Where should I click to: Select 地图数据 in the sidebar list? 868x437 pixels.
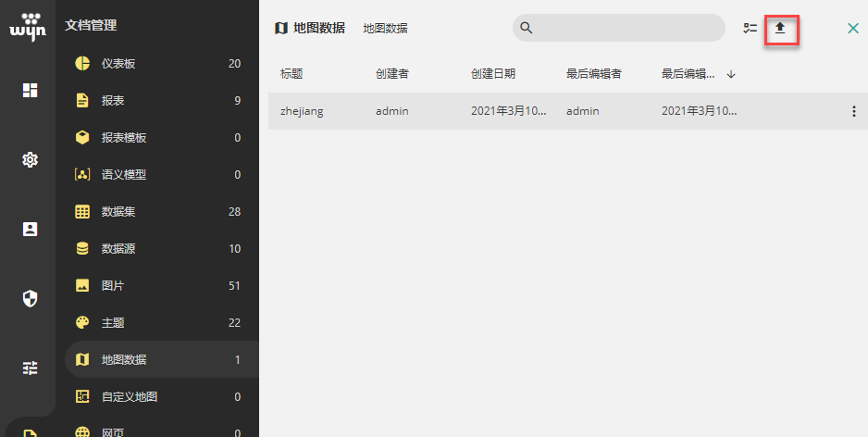162,359
